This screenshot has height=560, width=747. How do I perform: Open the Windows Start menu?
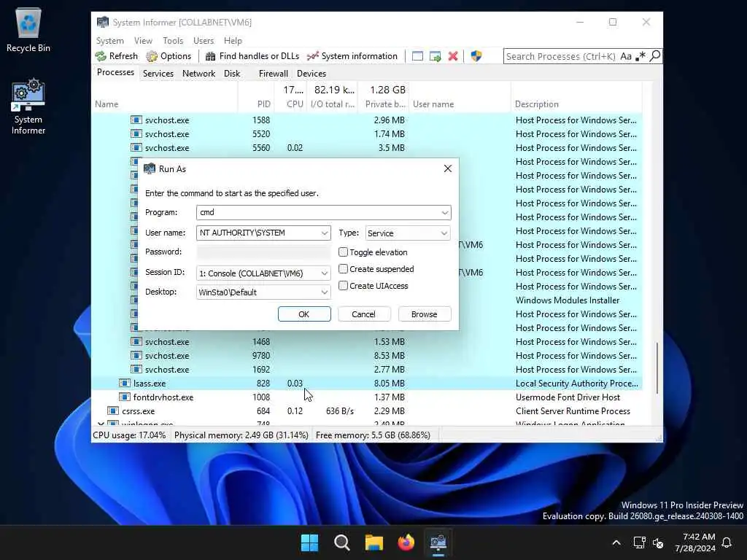309,542
